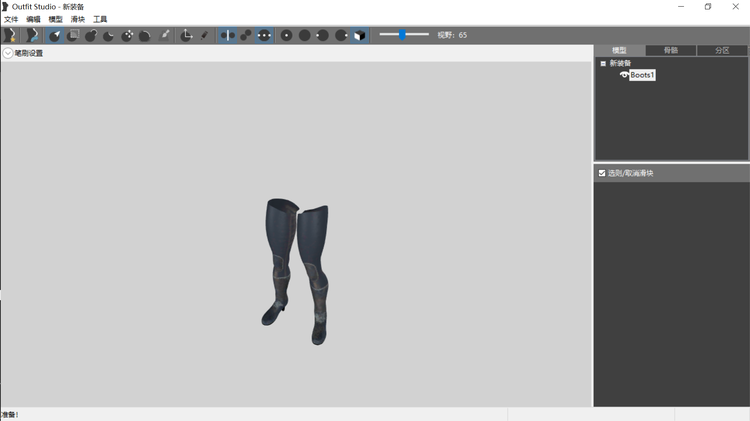Toggle the white cube display icon
The width and height of the screenshot is (750, 421).
coord(359,35)
